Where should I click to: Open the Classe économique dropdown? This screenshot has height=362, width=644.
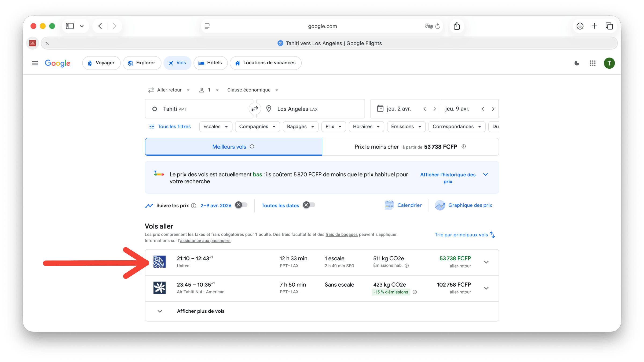(252, 90)
